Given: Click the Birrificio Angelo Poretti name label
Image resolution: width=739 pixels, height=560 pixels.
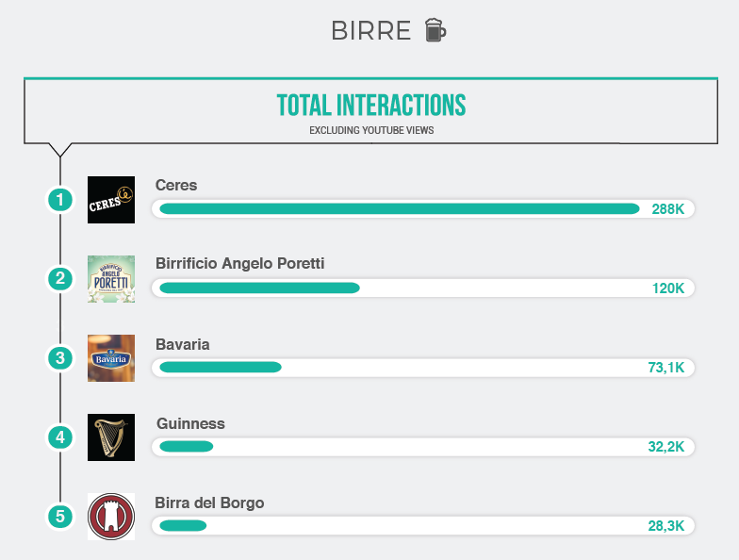Looking at the screenshot, I should [239, 263].
